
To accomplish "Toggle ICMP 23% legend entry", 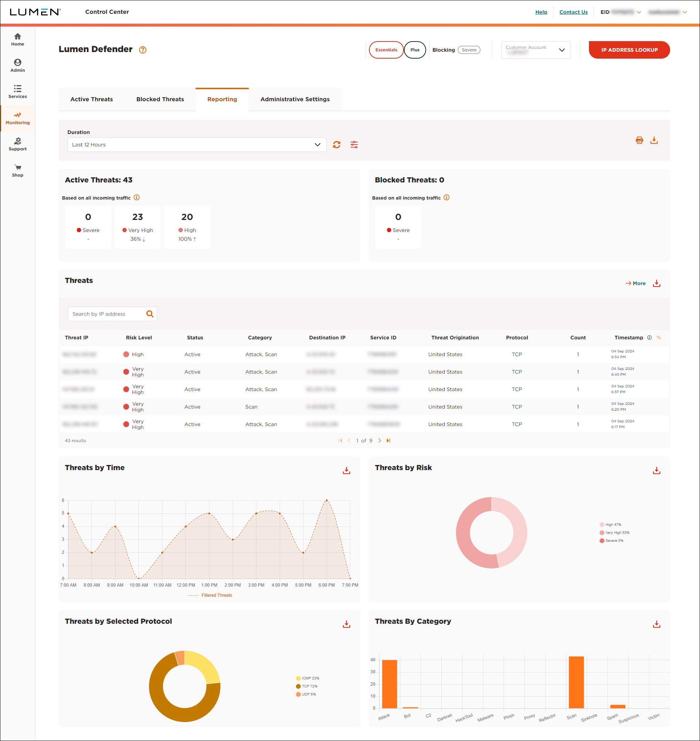I will (x=307, y=678).
